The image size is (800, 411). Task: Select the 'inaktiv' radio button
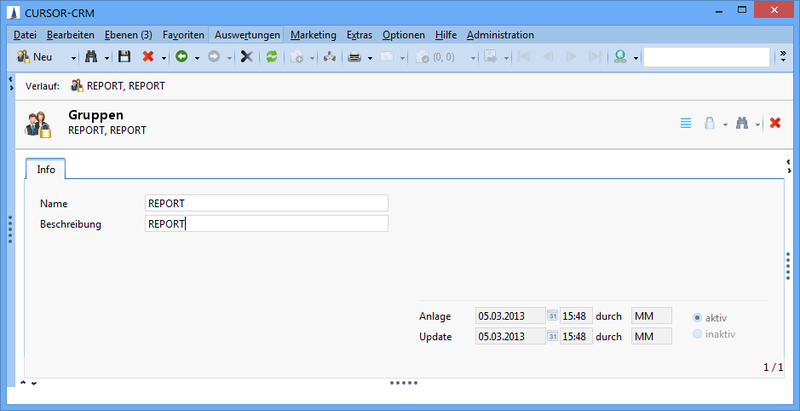point(697,334)
